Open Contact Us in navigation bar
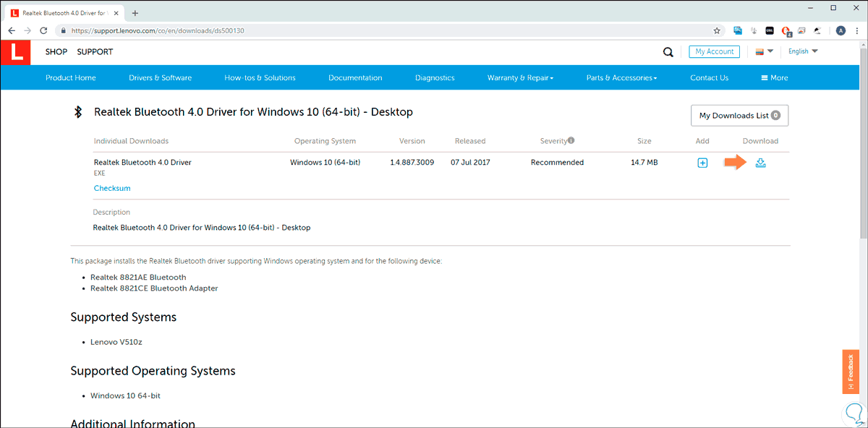The width and height of the screenshot is (868, 428). tap(709, 78)
